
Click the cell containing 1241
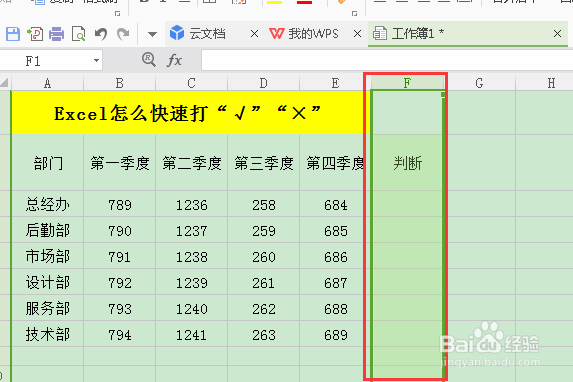tap(191, 334)
